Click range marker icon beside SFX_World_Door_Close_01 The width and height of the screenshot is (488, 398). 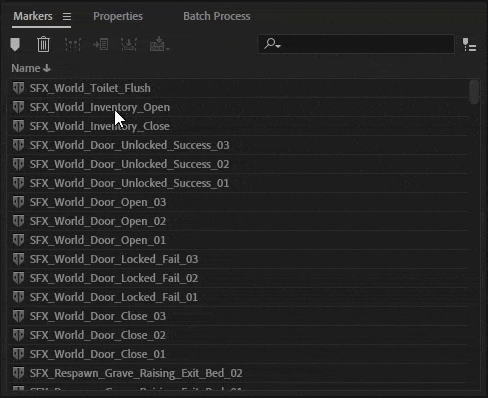click(x=18, y=354)
